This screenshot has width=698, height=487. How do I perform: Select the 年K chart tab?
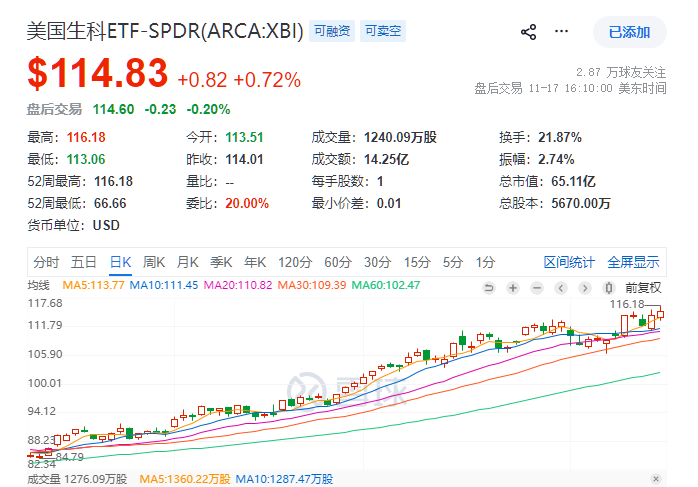pos(255,262)
